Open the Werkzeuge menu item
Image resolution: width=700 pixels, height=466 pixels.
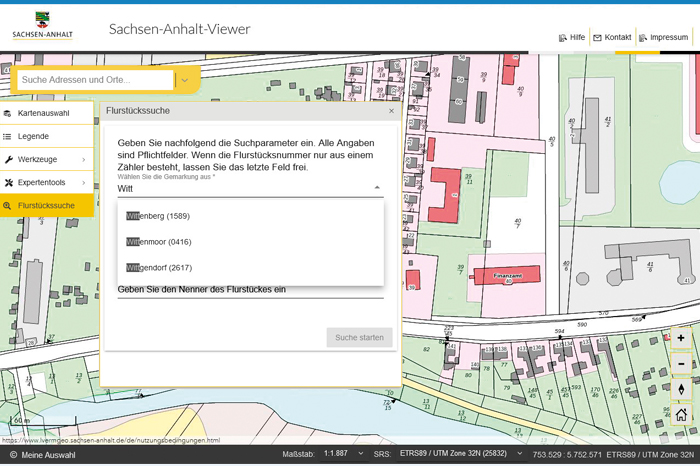point(47,159)
